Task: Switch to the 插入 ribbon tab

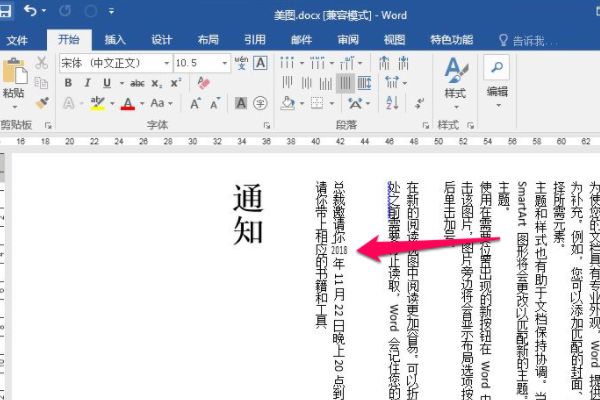Action: [115, 40]
